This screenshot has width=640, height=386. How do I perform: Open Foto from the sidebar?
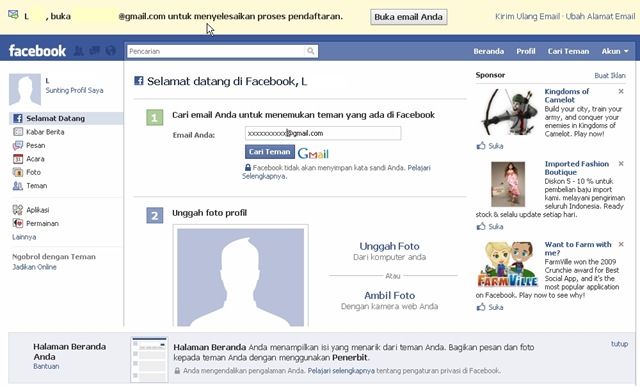point(33,172)
